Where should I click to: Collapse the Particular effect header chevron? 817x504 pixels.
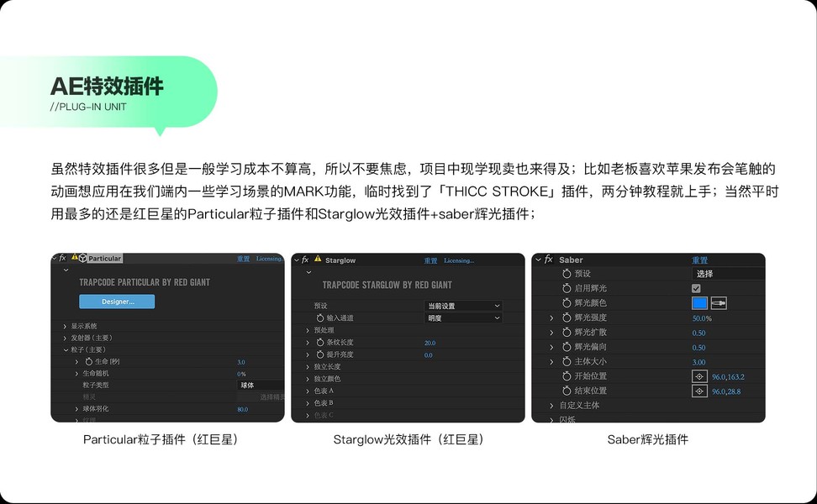tap(55, 258)
